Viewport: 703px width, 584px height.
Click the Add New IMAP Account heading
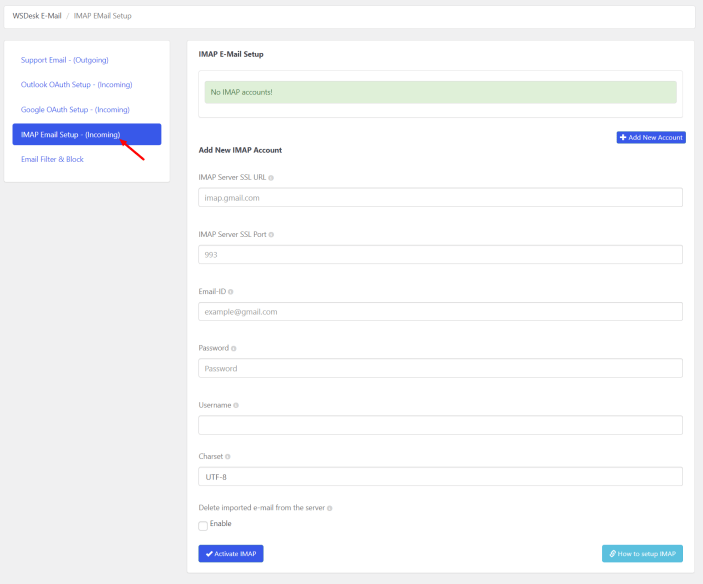[240, 150]
